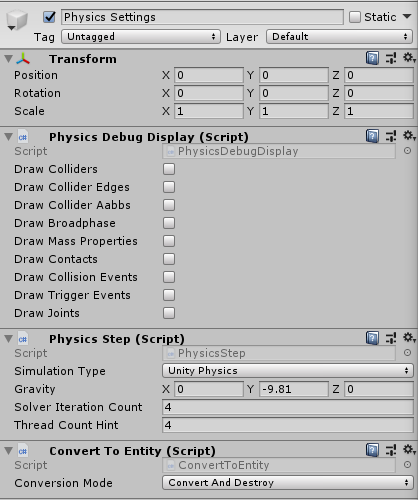Viewport: 418px width, 500px height.
Task: Enable Draw Colliders checkbox
Action: (x=169, y=169)
